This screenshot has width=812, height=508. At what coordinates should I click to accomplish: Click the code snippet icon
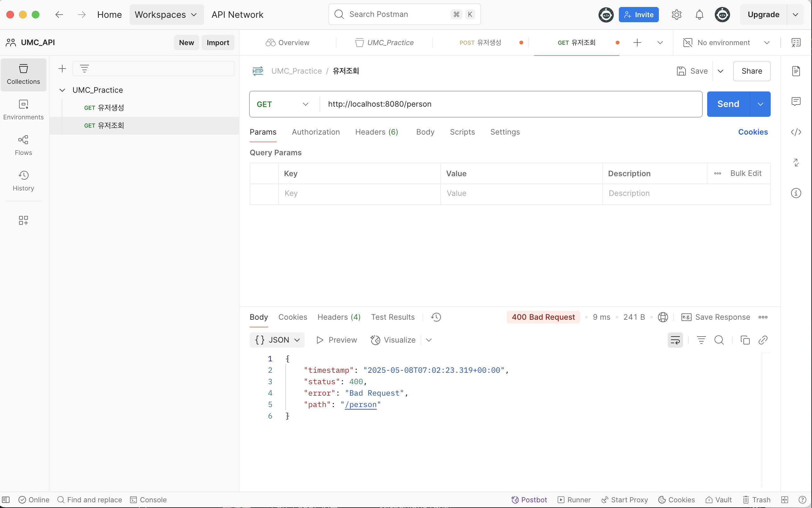[x=796, y=132]
